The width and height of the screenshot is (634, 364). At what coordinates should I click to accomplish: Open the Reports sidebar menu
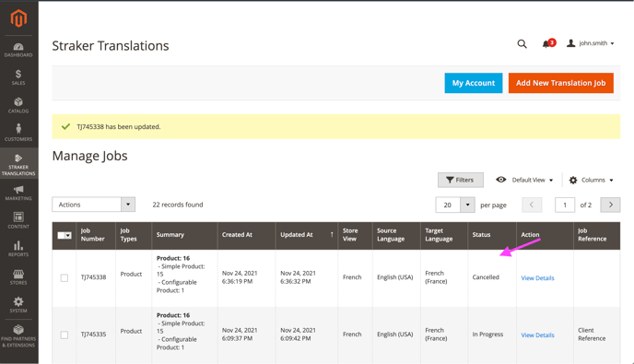[18, 249]
